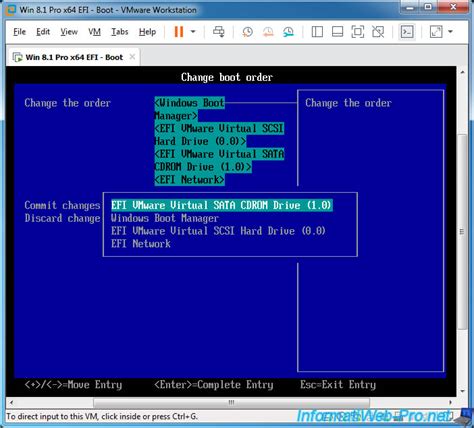Image resolution: width=474 pixels, height=428 pixels.
Task: Switch to Unity mode icon
Action: click(378, 32)
